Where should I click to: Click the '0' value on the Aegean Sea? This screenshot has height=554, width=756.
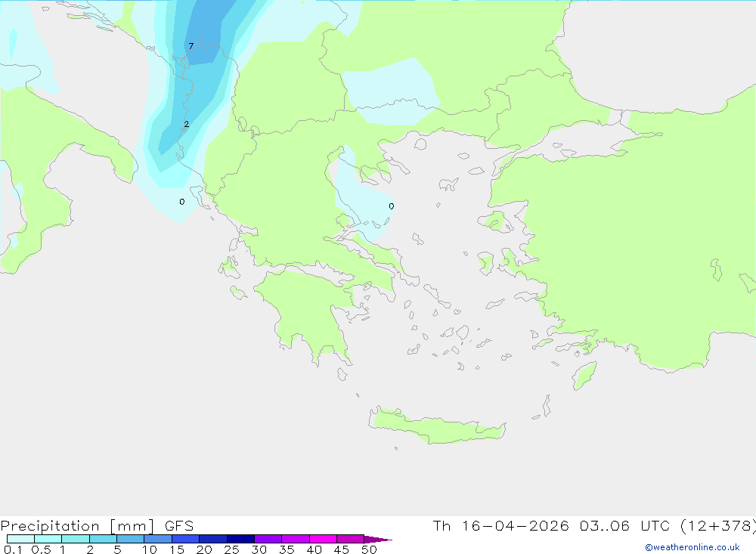click(x=391, y=206)
